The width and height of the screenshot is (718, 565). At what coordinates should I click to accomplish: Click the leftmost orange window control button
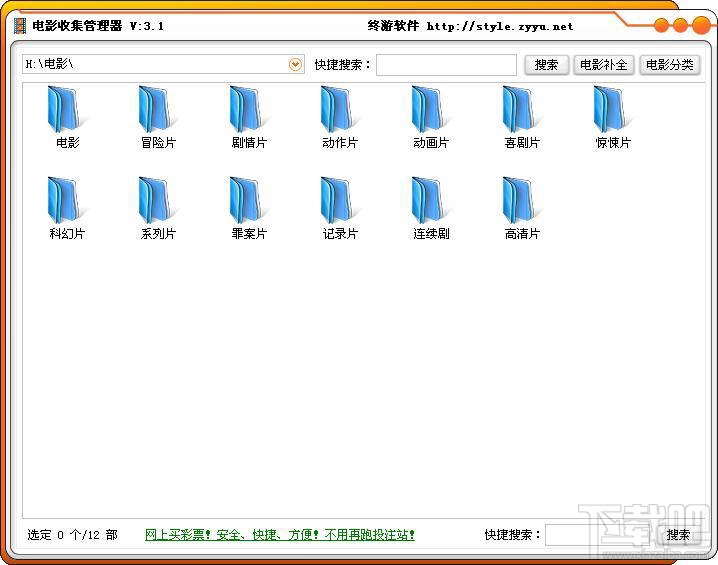click(662, 25)
